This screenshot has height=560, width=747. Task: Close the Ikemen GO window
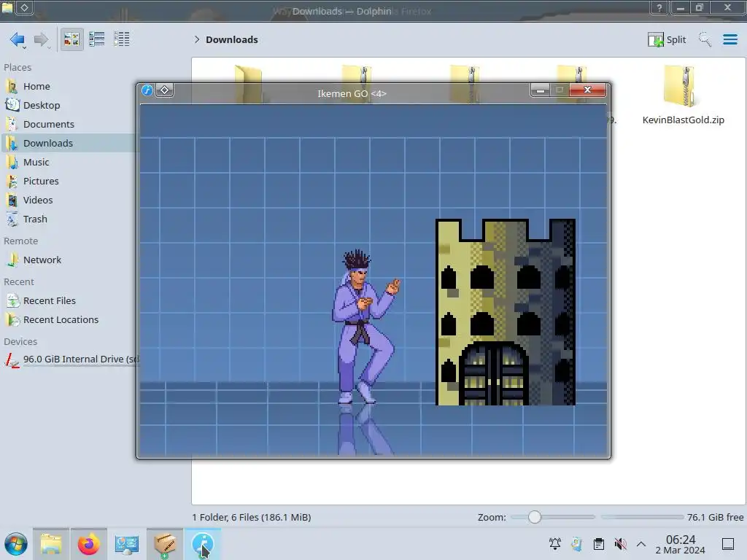click(588, 90)
